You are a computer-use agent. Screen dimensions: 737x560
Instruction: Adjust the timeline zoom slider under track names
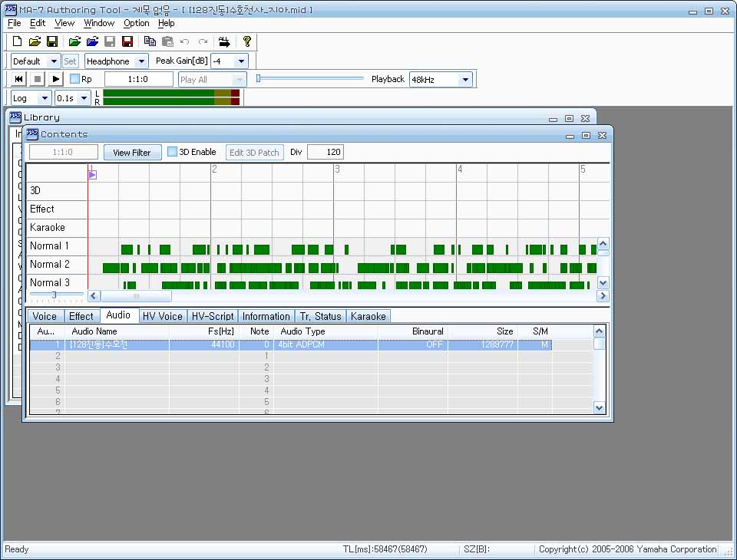(54, 295)
